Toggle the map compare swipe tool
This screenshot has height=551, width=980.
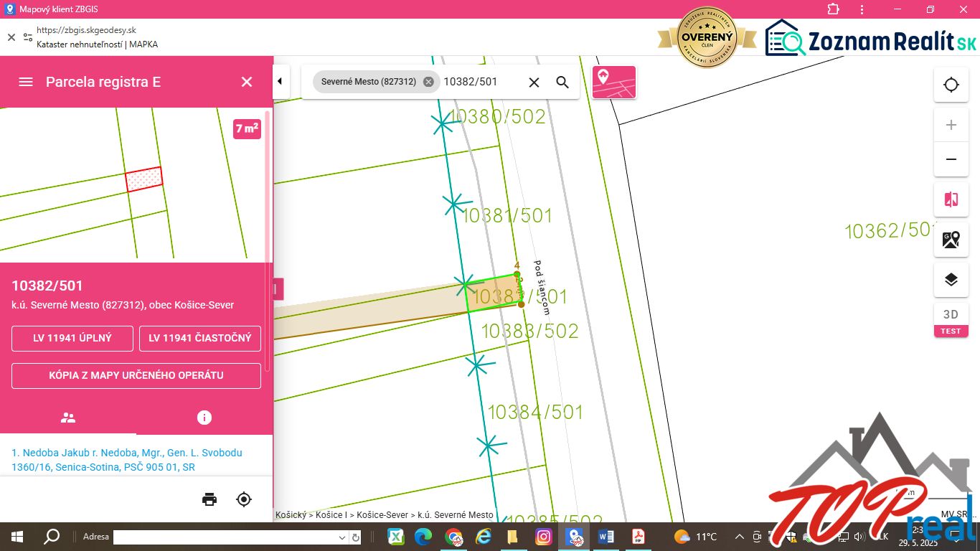pyautogui.click(x=951, y=199)
